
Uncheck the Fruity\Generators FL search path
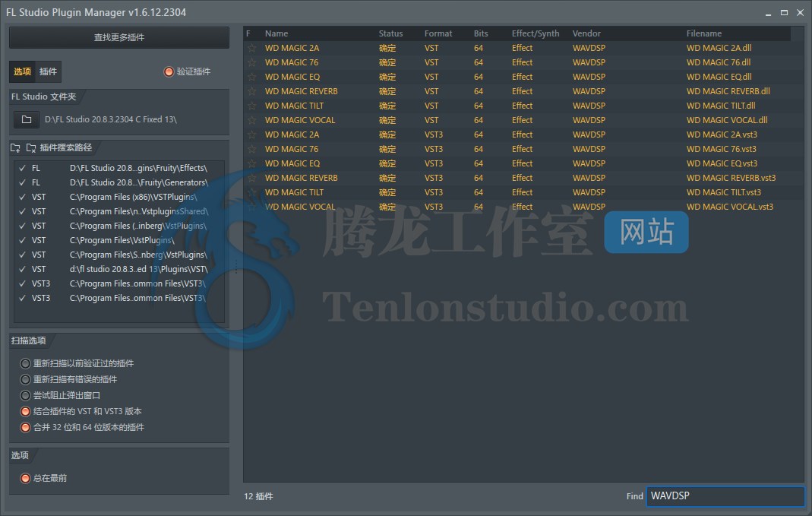22,182
